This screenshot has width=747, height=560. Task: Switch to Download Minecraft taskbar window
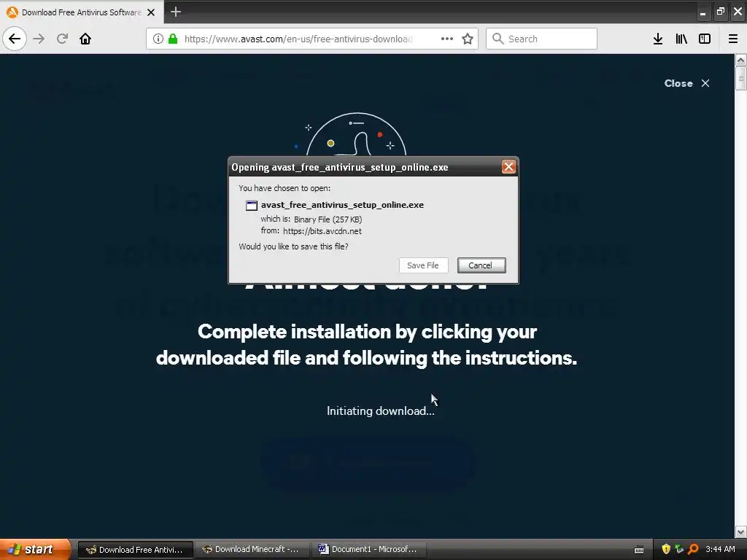[252, 549]
